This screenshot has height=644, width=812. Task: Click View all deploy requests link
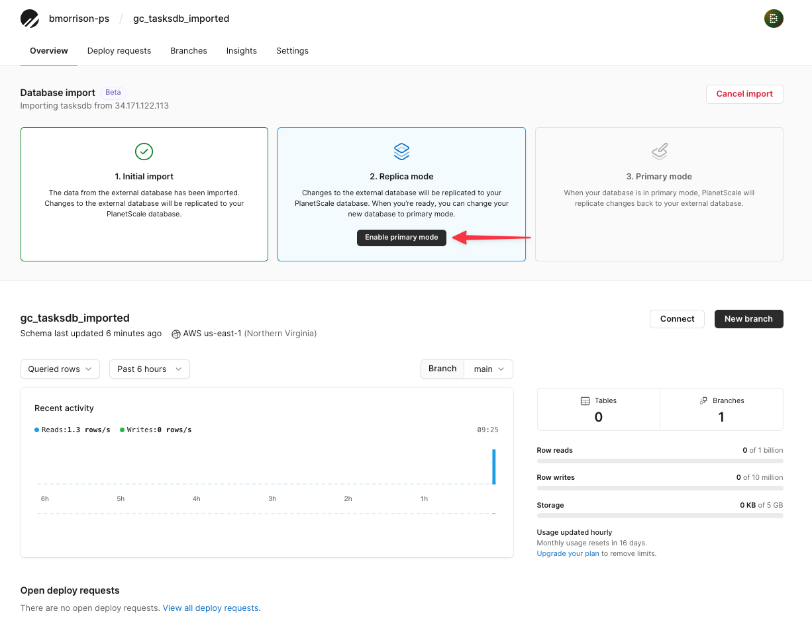211,608
